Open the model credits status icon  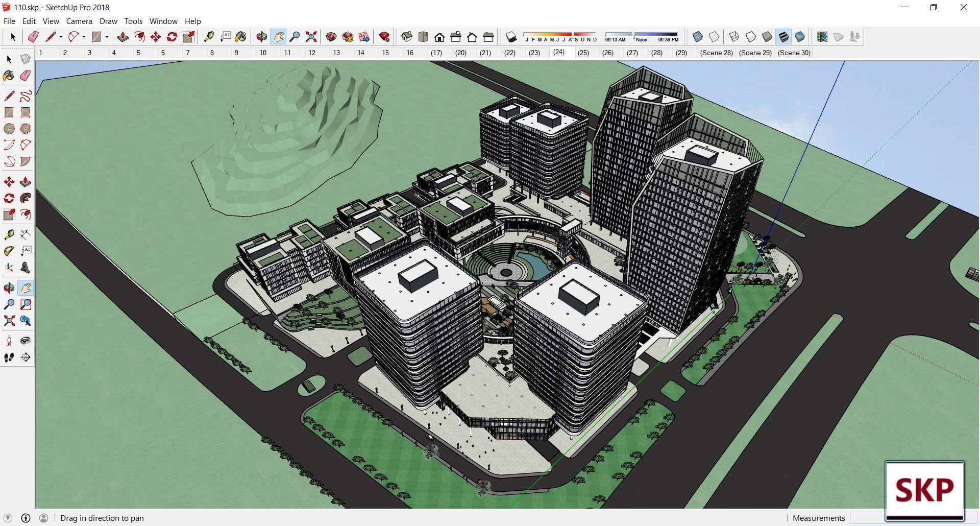coord(26,518)
